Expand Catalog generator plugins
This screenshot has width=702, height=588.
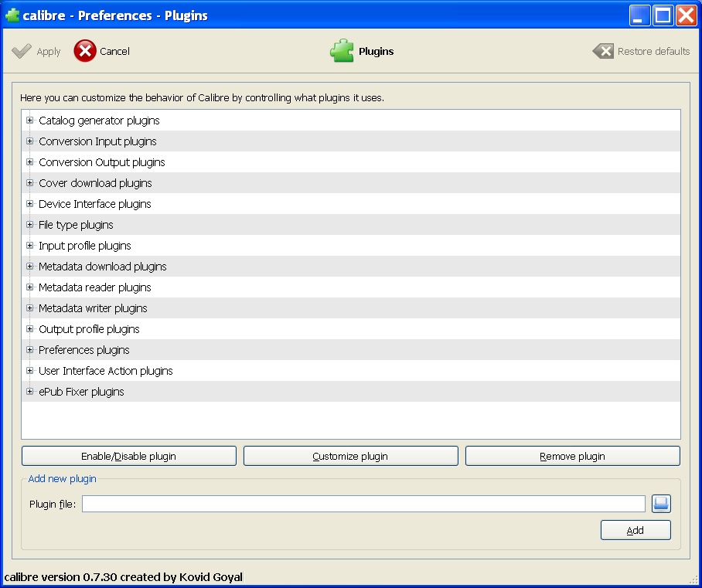29,120
